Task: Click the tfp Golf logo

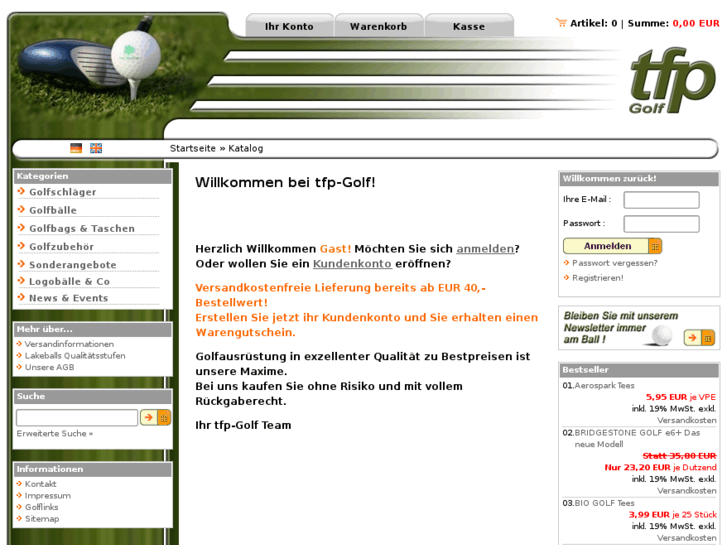Action: [672, 80]
